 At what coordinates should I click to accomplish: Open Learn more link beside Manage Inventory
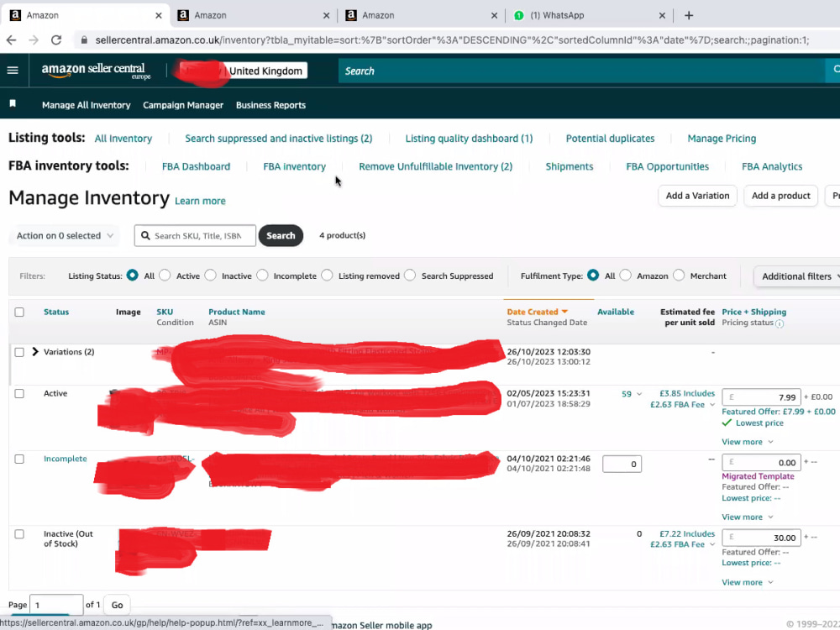[x=201, y=201]
